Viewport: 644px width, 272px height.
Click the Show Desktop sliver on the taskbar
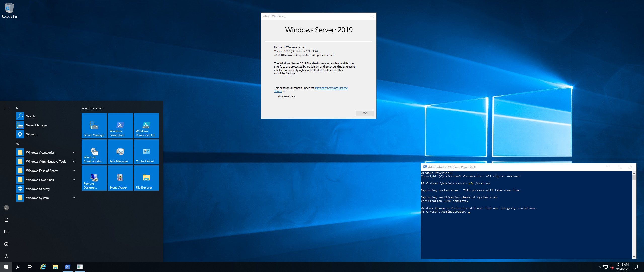point(643,267)
